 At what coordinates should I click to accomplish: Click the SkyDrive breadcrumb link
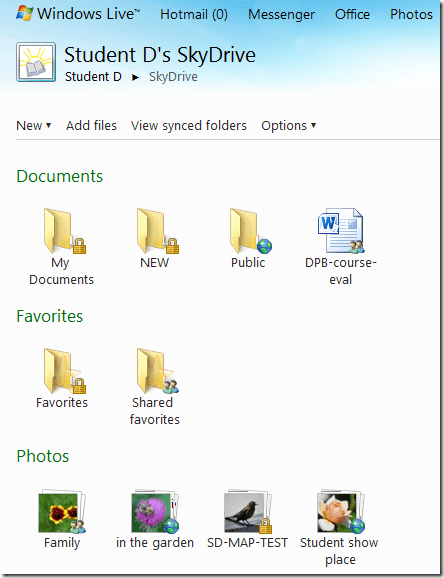173,77
